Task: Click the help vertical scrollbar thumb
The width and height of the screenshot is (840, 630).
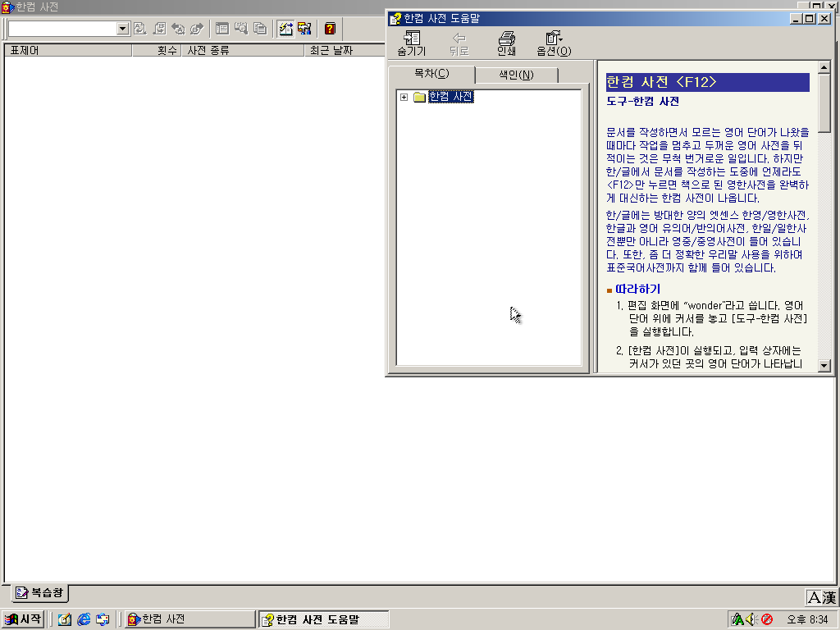Action: [x=824, y=103]
